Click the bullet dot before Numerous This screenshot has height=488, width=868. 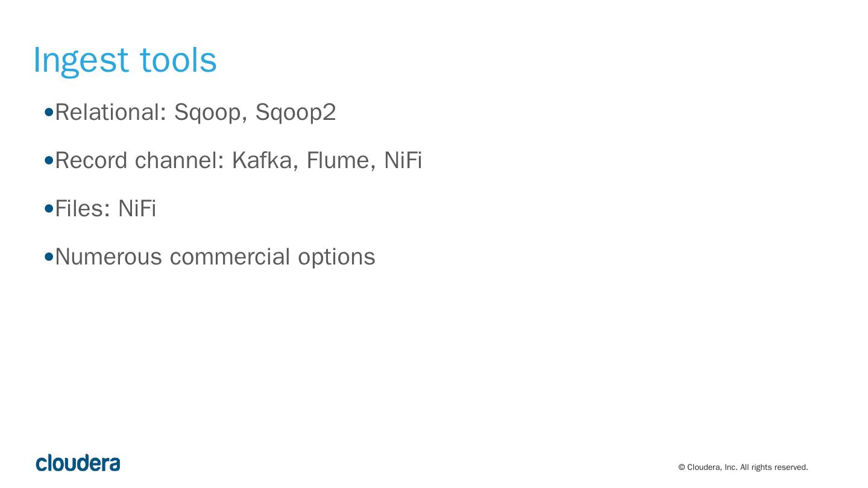coord(49,257)
